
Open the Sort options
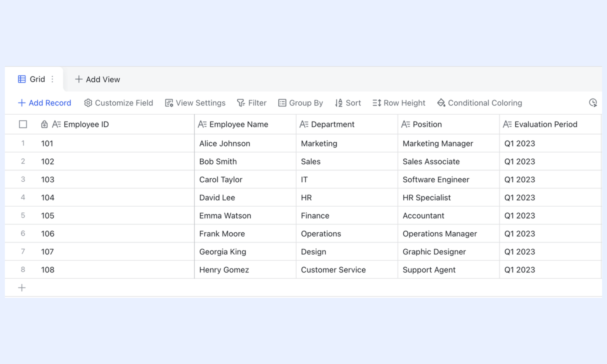(348, 103)
